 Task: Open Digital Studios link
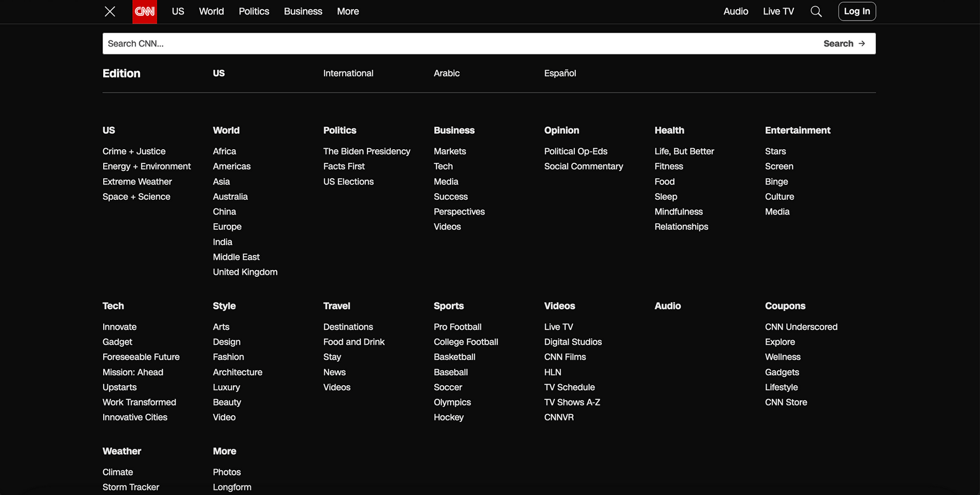573,342
